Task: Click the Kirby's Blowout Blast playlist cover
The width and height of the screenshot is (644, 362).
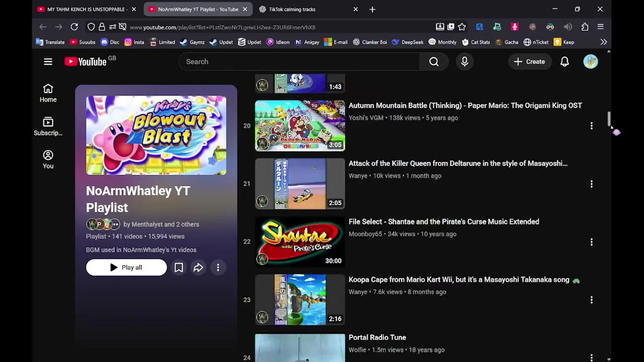Action: (x=156, y=135)
